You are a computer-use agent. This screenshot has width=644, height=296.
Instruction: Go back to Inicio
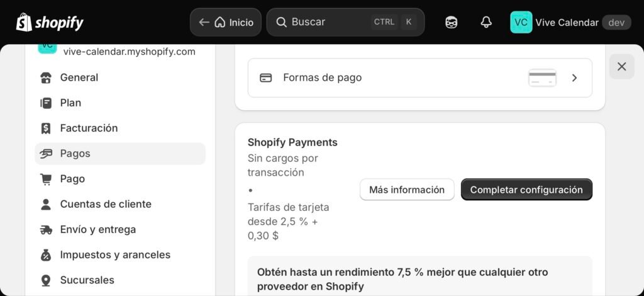(x=226, y=22)
